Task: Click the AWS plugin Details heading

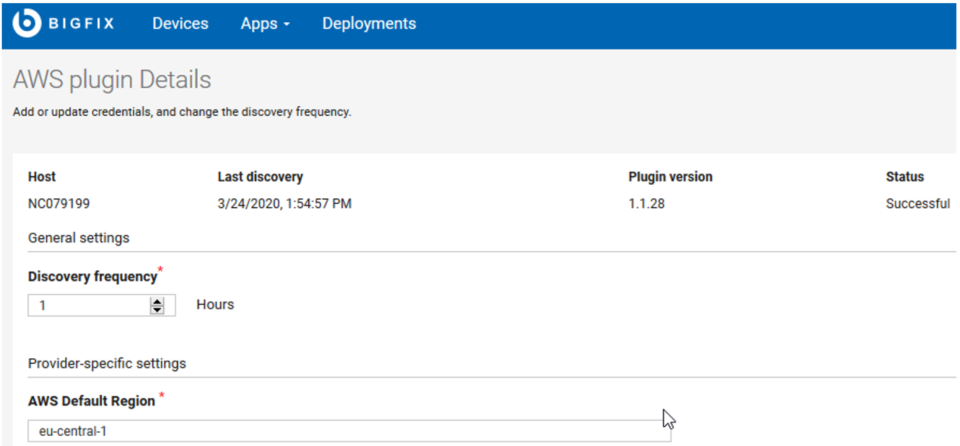Action: pos(112,80)
